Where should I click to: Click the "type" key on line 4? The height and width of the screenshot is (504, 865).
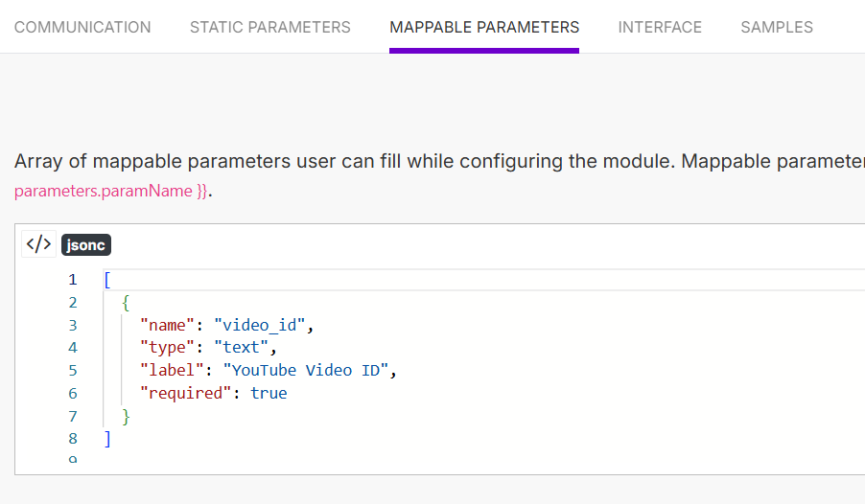167,348
